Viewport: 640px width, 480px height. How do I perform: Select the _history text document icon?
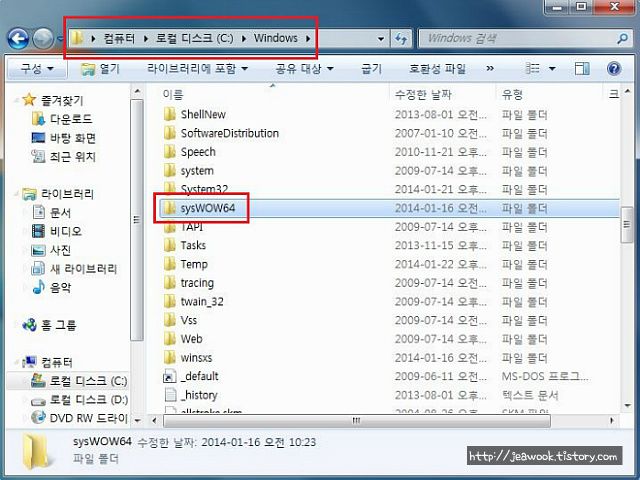click(170, 395)
